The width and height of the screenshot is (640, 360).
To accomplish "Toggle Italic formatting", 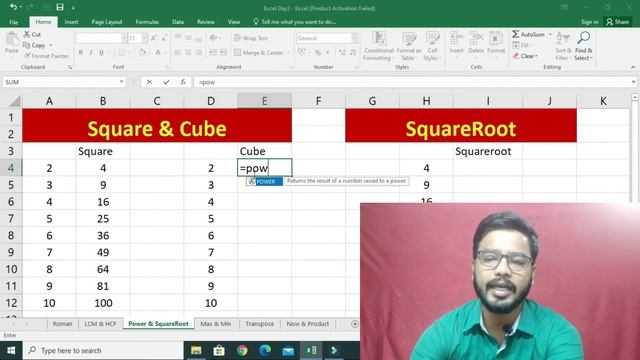I will [x=91, y=52].
